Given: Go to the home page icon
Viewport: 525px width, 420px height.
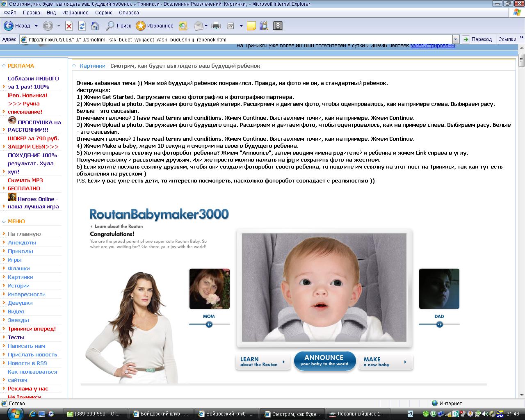Looking at the screenshot, I should point(95,26).
